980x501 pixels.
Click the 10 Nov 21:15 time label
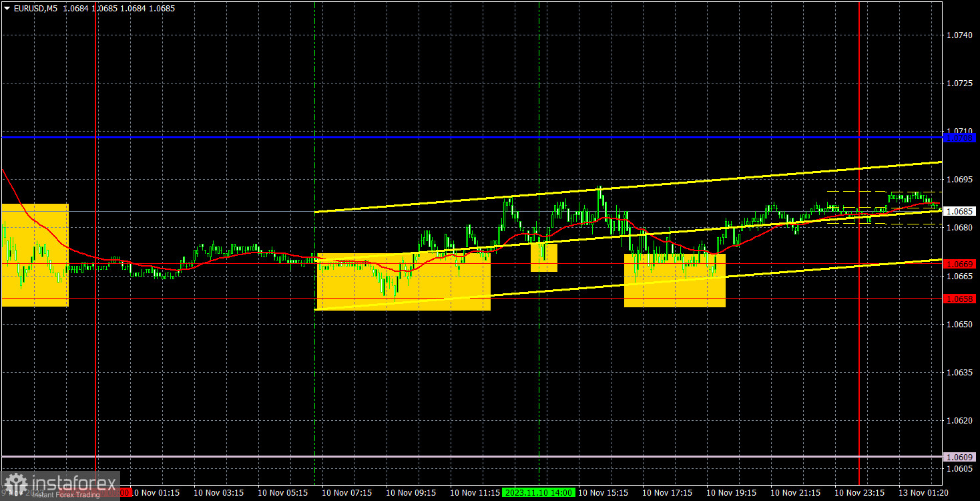tap(795, 493)
